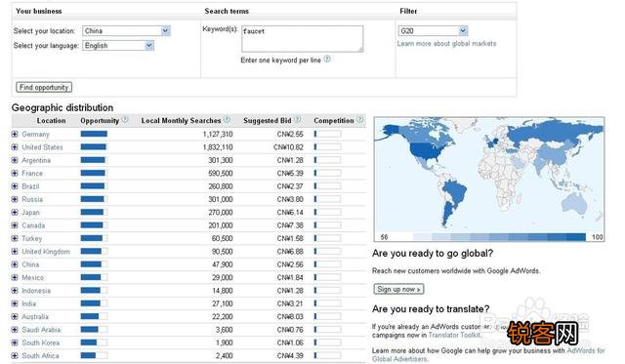Open help icon beside Suggested Bid header
Viewport: 625px width, 364px height.
point(297,119)
